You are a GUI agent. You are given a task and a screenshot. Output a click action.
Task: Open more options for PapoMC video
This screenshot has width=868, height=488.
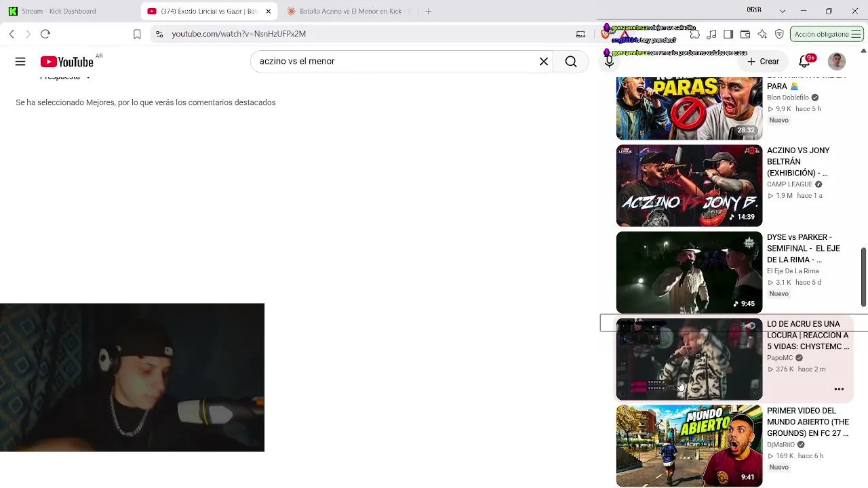click(839, 389)
